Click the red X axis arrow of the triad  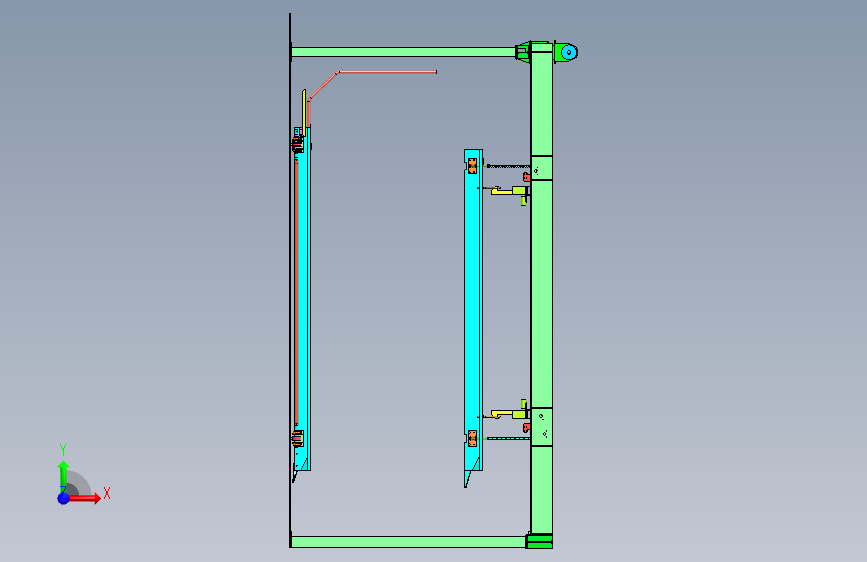tap(83, 498)
